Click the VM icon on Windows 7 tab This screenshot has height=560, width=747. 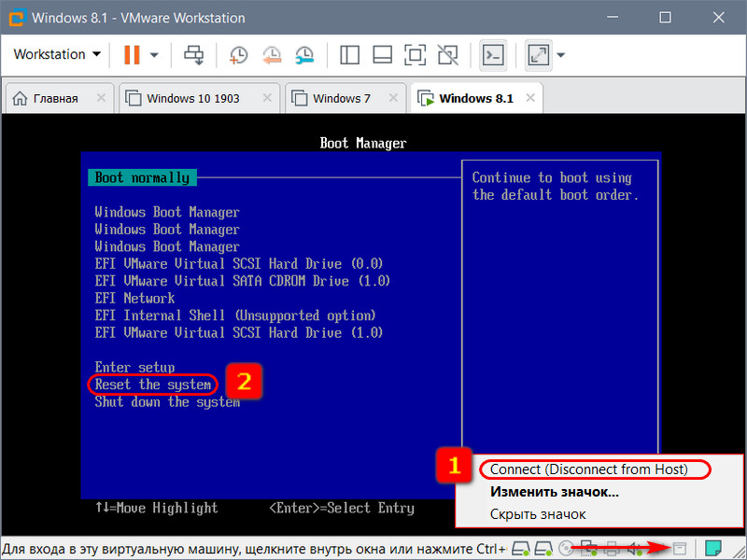tap(299, 99)
